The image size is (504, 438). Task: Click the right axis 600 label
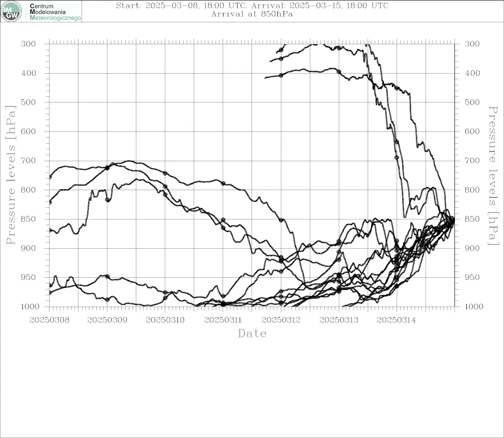pos(472,131)
